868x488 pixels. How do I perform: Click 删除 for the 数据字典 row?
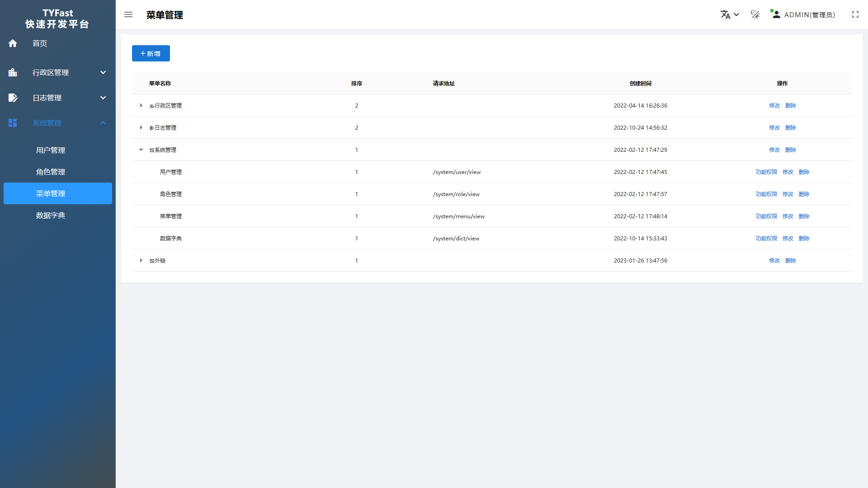pos(804,238)
